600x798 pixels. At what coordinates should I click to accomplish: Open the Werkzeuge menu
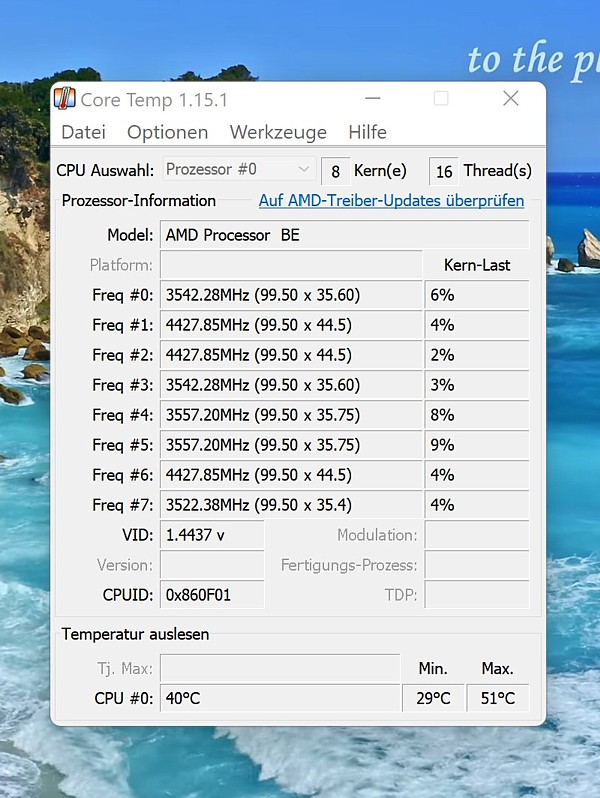click(x=278, y=132)
